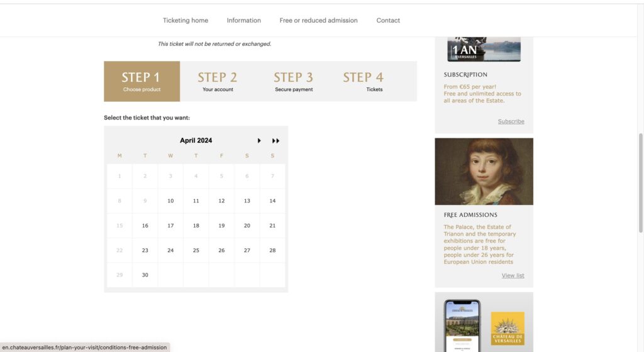The image size is (644, 352).
Task: Select April 25 in the calendar
Action: pos(196,250)
